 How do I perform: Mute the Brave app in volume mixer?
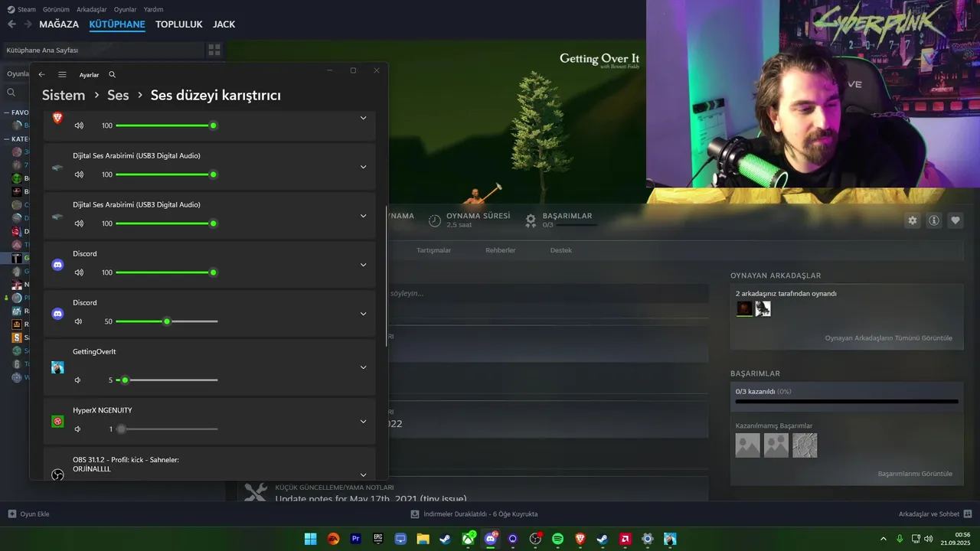(x=79, y=126)
